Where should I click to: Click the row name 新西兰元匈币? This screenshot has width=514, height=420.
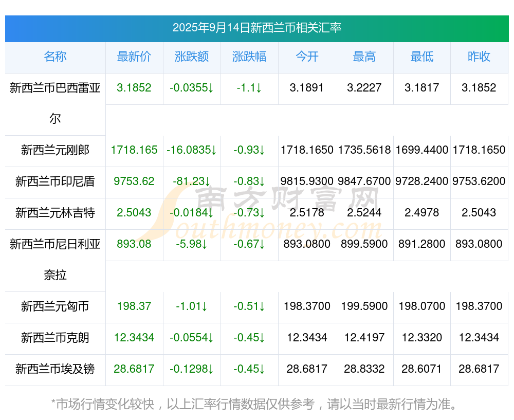point(55,306)
